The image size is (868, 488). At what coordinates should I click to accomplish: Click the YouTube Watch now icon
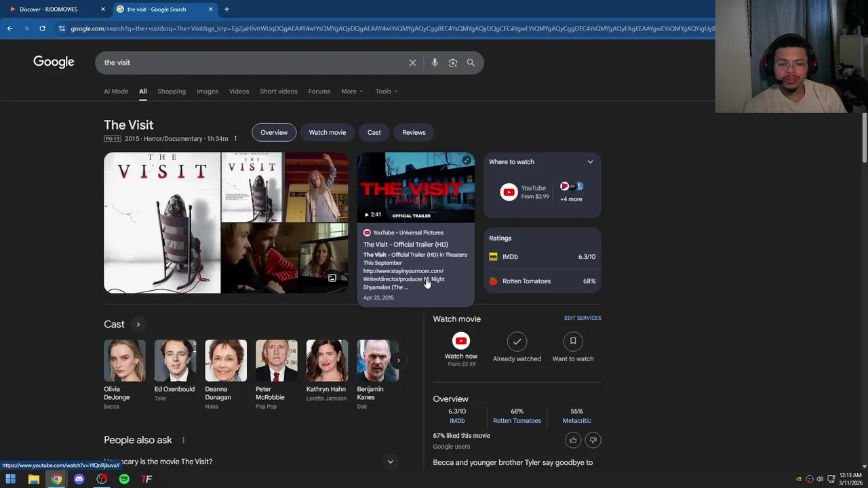coord(461,341)
